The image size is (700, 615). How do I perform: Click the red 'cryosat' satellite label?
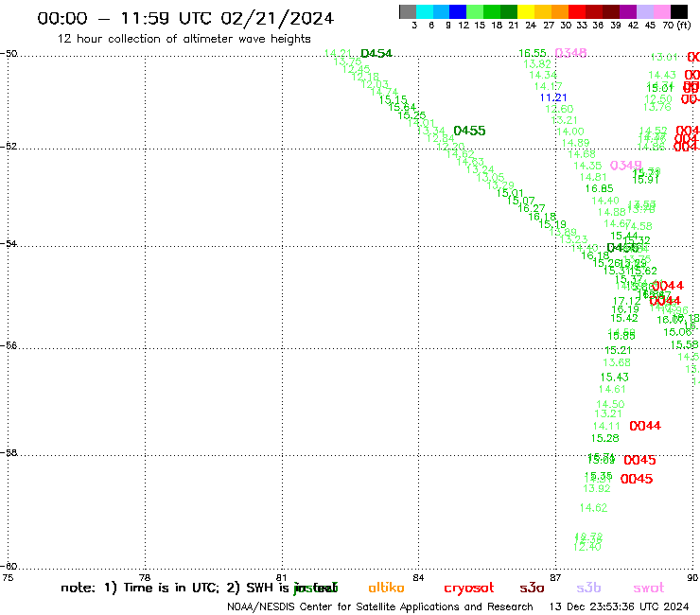click(x=469, y=589)
